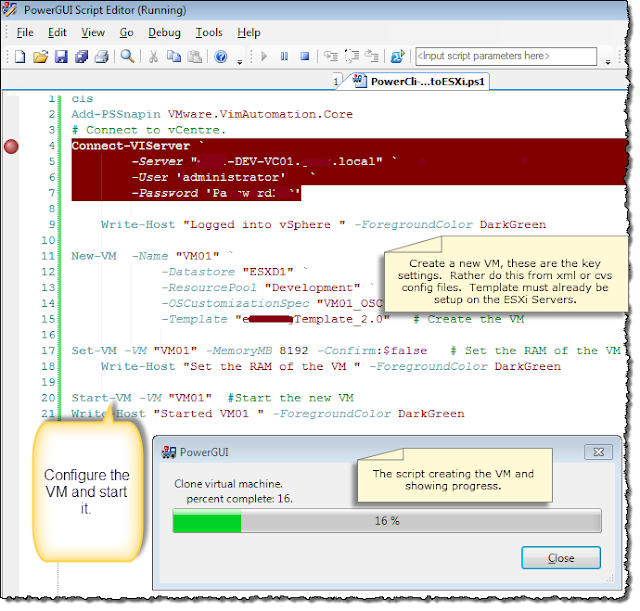
Task: Paste from clipboard using the toolbar icon
Action: click(x=195, y=56)
